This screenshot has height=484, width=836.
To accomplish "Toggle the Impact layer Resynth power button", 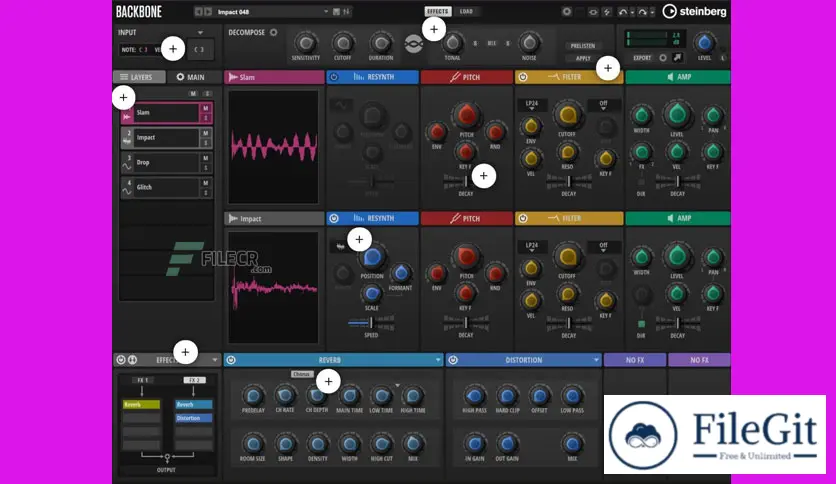I will 334,218.
